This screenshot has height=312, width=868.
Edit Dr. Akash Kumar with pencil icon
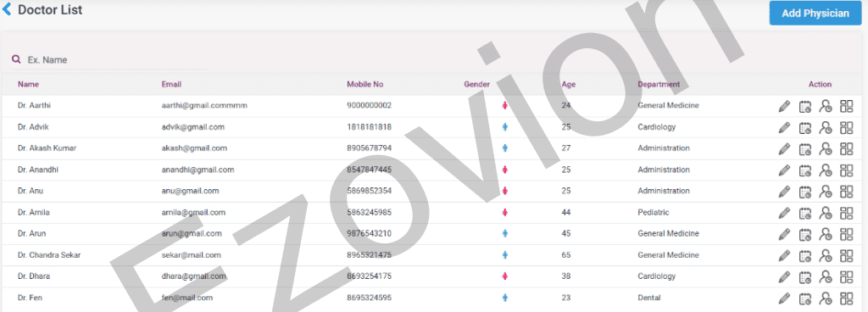pyautogui.click(x=784, y=149)
